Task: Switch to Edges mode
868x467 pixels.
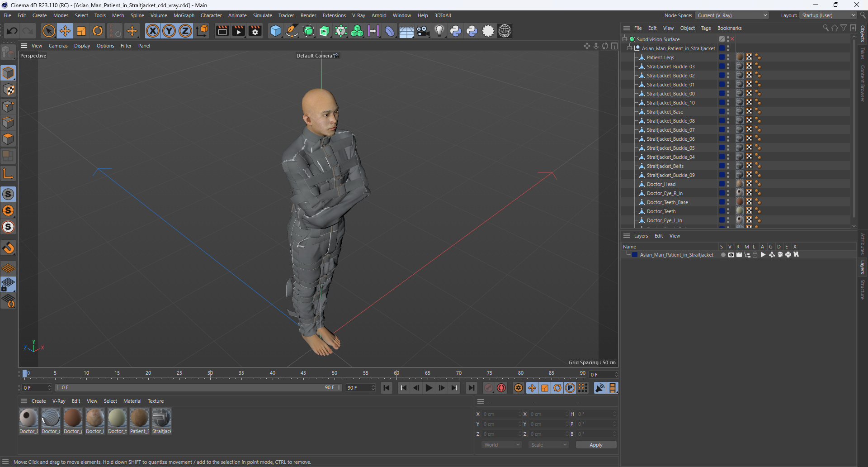Action: pos(8,123)
